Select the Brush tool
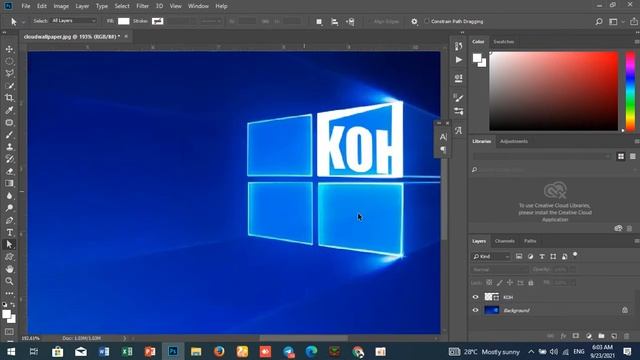The height and width of the screenshot is (360, 640). pyautogui.click(x=9, y=135)
